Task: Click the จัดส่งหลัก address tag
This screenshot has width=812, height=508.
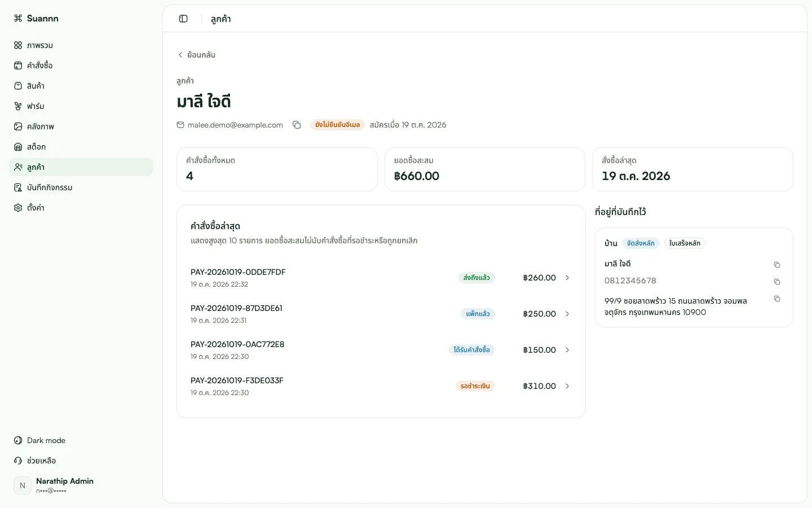Action: pyautogui.click(x=641, y=243)
